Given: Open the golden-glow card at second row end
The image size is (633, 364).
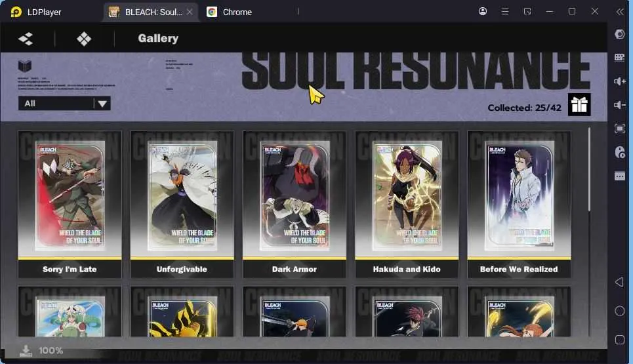Looking at the screenshot, I should pyautogui.click(x=519, y=312).
